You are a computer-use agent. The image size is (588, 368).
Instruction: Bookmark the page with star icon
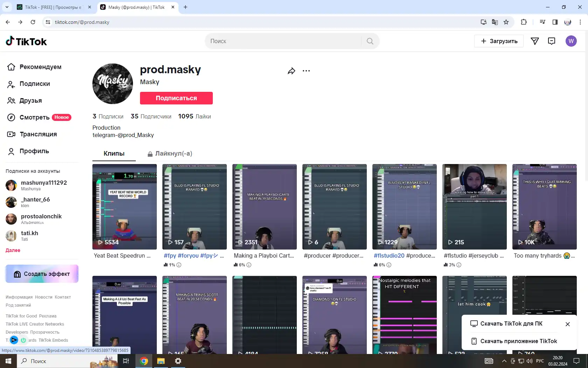(506, 22)
